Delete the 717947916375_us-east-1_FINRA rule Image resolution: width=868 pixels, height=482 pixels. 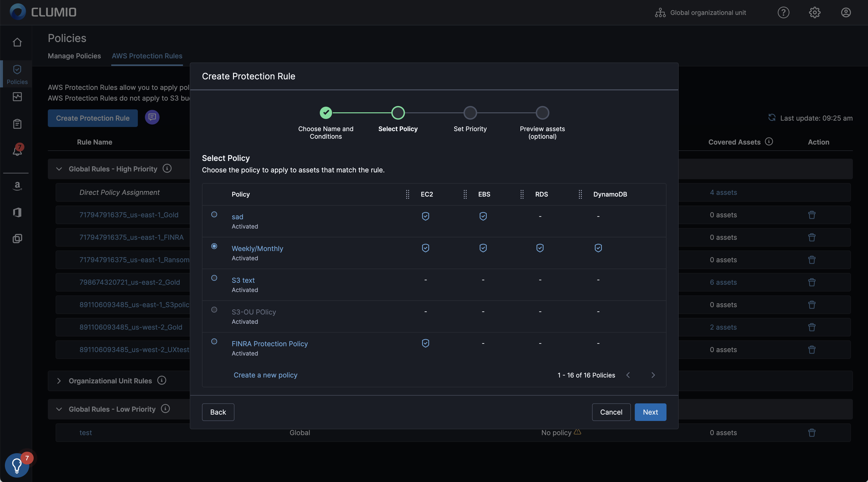(x=812, y=237)
